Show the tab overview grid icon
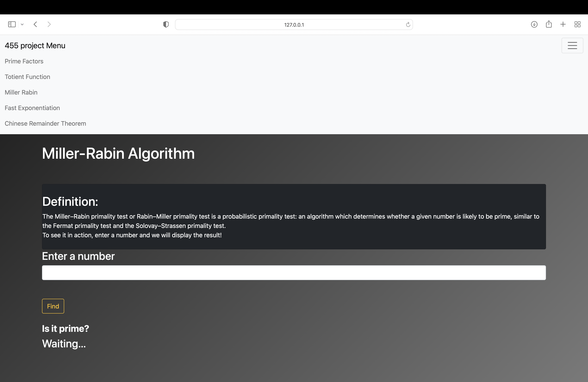The image size is (588, 382). [x=577, y=24]
